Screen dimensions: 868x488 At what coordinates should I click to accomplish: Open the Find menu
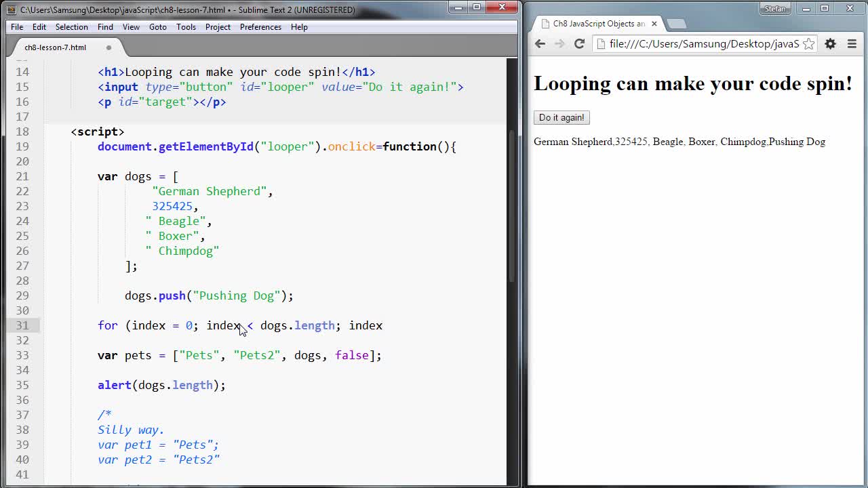point(105,27)
